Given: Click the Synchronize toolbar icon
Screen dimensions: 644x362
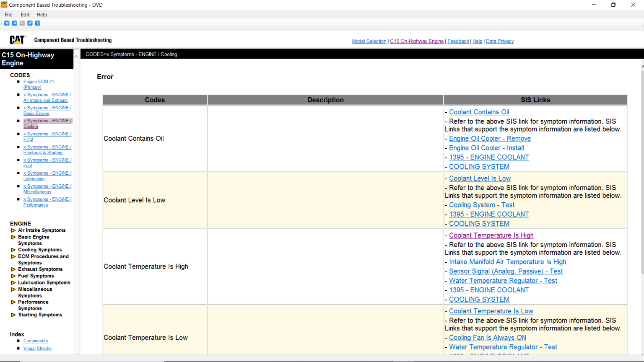Looking at the screenshot, I should [x=29, y=23].
